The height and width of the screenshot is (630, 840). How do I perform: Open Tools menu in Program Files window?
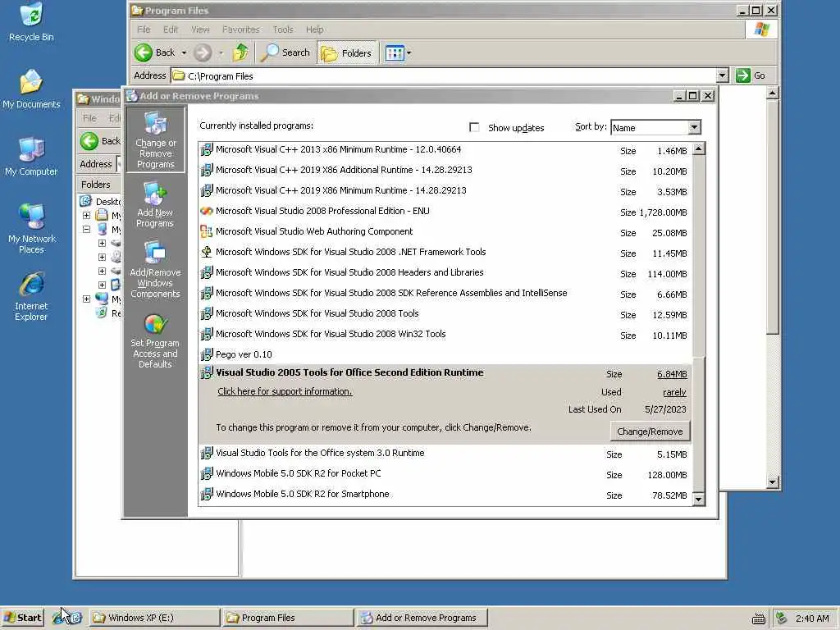coord(283,30)
